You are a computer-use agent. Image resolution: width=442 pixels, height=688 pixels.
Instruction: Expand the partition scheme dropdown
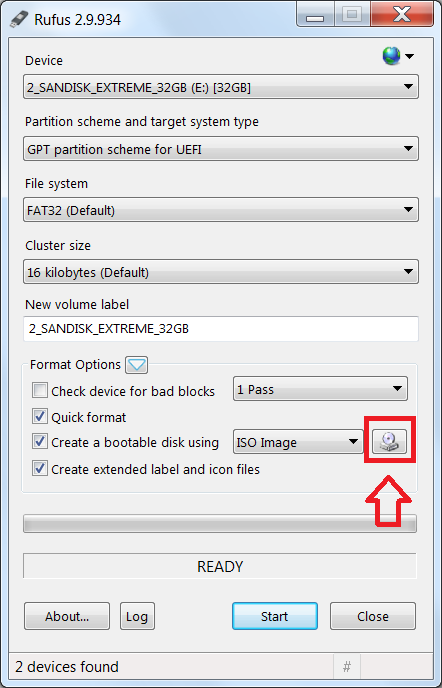click(x=221, y=149)
